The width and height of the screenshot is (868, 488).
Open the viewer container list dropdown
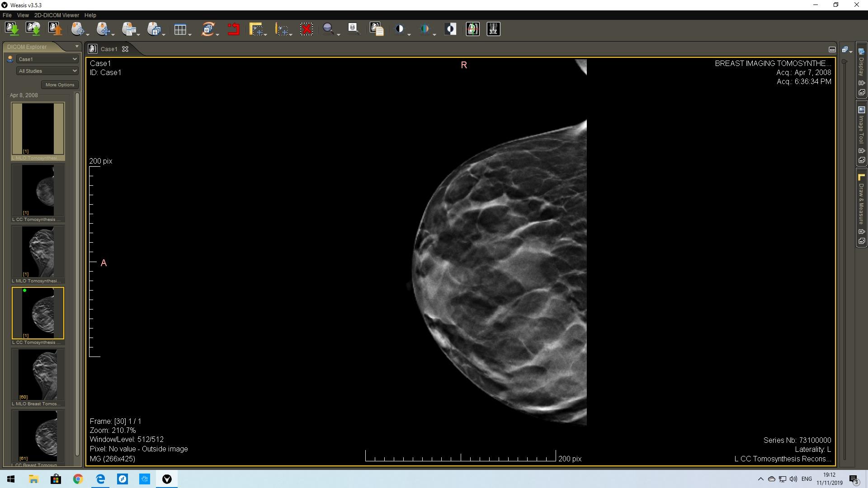point(847,50)
